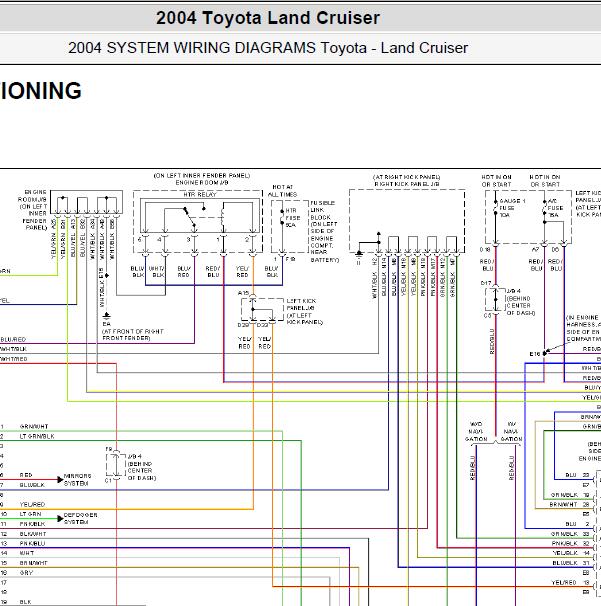Click row 11 'PNK/BLK' wire label
Viewport: 601px width, 606px height.
tap(32, 524)
